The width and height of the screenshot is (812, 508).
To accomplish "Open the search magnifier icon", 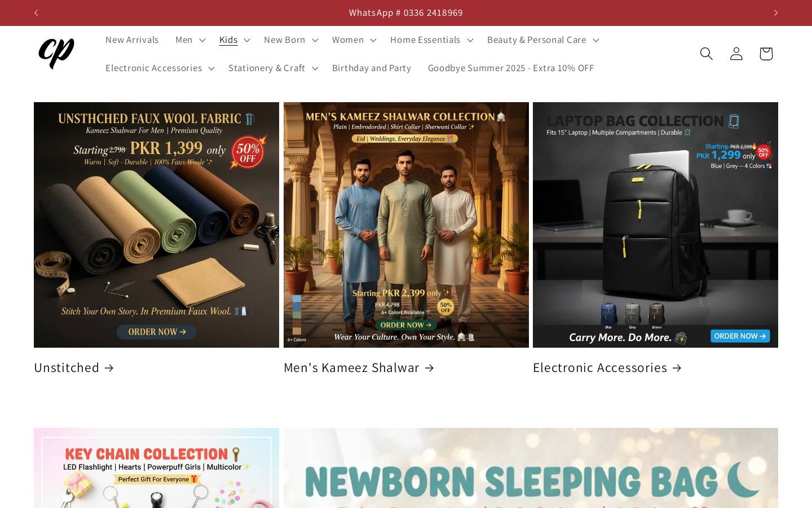I will point(706,54).
